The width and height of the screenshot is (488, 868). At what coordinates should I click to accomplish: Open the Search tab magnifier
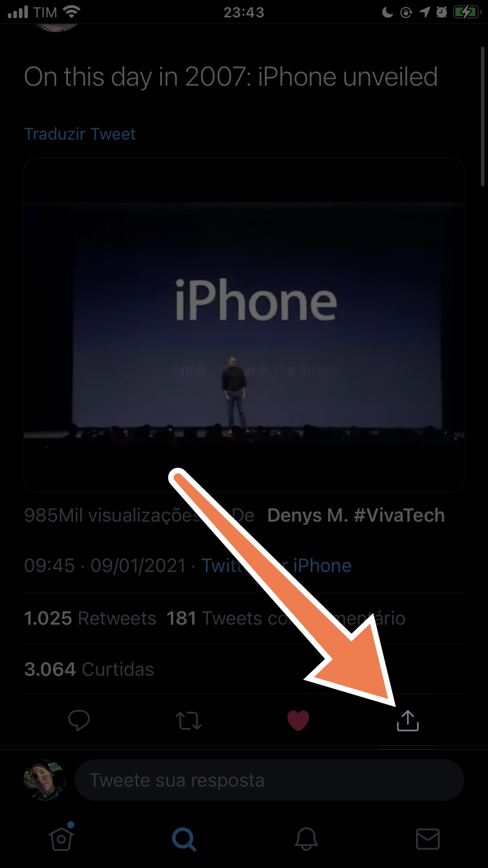[x=184, y=839]
